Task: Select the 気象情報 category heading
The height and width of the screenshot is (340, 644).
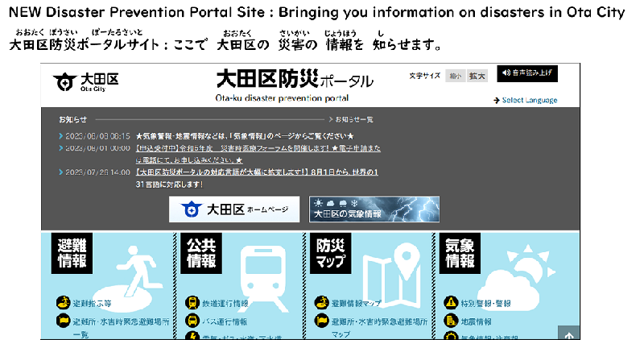Action: pos(460,253)
